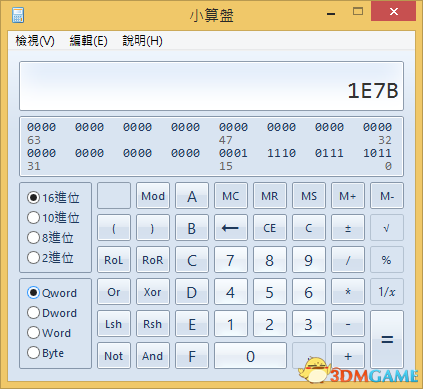Image resolution: width=423 pixels, height=389 pixels.
Task: Open the 說明(H) help menu
Action: tap(142, 41)
